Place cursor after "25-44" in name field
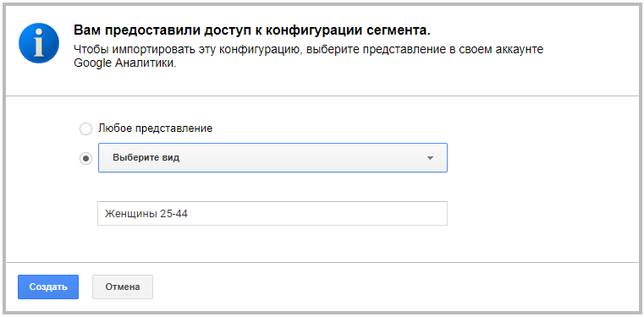This screenshot has width=644, height=317. tap(189, 214)
